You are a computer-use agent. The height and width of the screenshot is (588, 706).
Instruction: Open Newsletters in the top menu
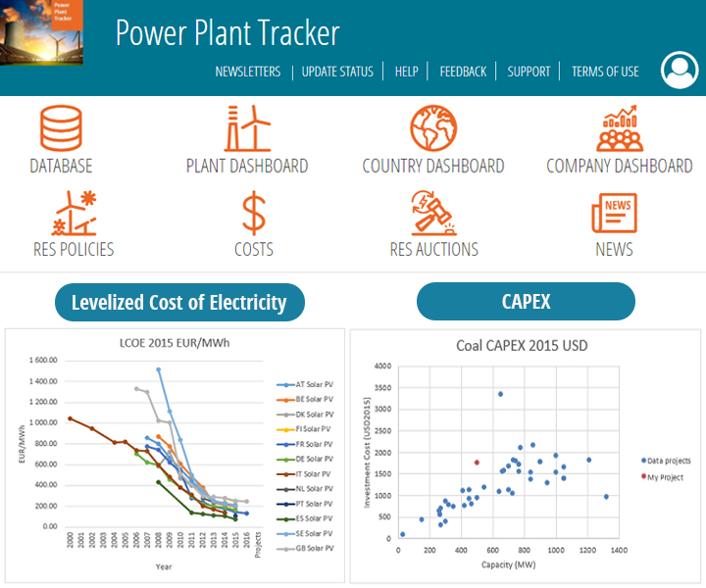pos(247,72)
